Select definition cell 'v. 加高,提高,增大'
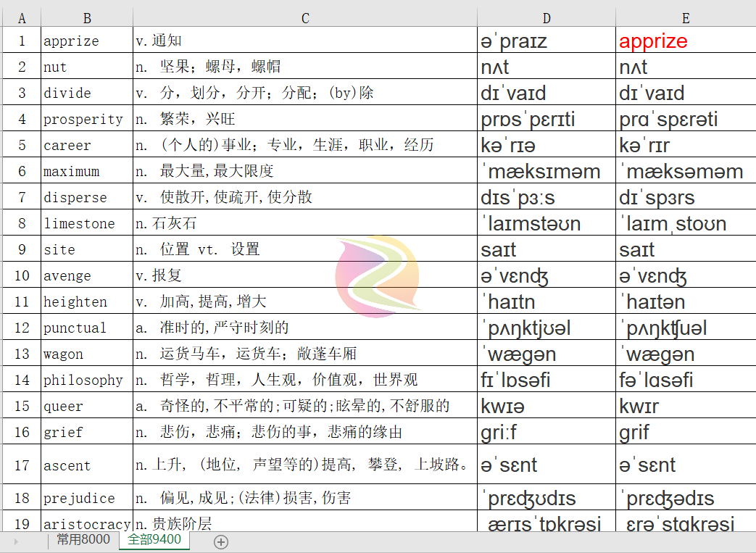Screen dimensions: 756x553 (x=305, y=301)
